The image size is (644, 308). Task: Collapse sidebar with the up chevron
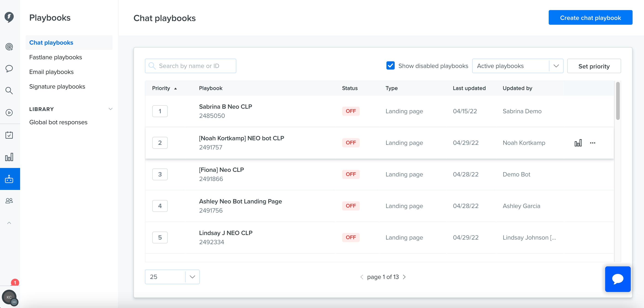[9, 223]
